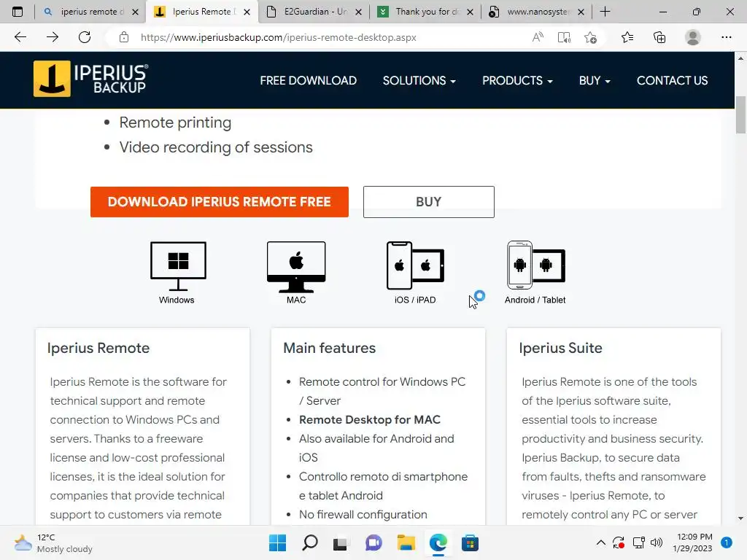Switch to the www.nanosystems tab
Image resolution: width=747 pixels, height=560 pixels.
(x=535, y=12)
